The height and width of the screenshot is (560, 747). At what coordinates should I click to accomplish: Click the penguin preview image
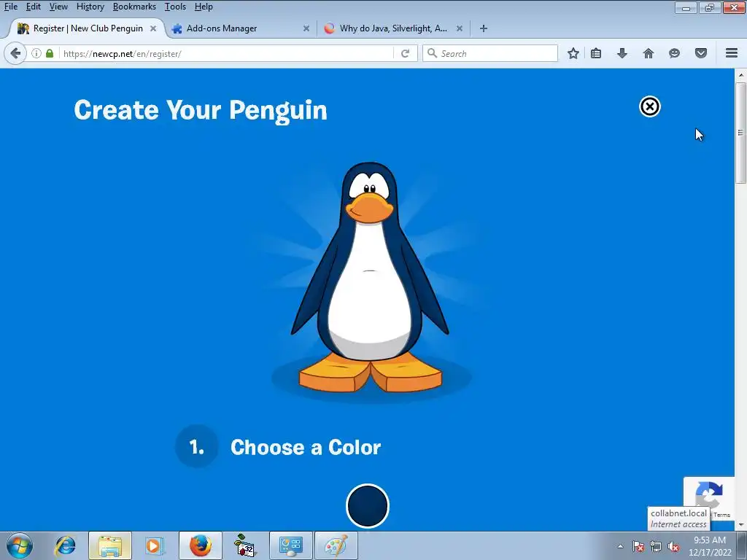click(x=370, y=278)
